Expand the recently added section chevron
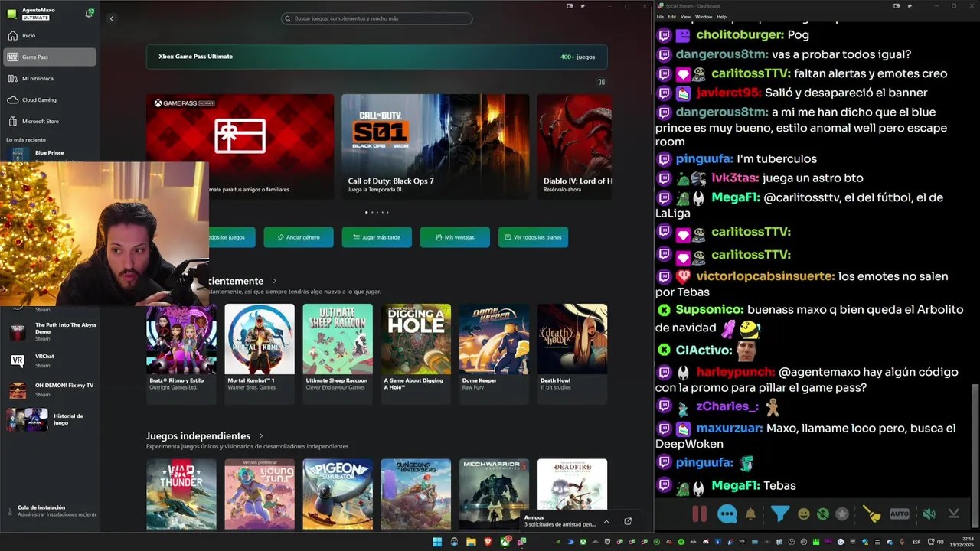980x551 pixels. coord(275,281)
